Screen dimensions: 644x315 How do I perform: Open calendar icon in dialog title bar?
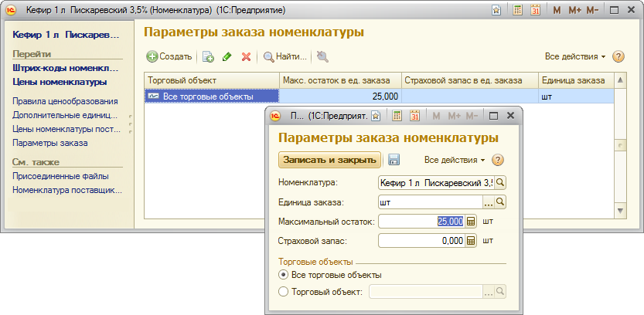pyautogui.click(x=415, y=116)
